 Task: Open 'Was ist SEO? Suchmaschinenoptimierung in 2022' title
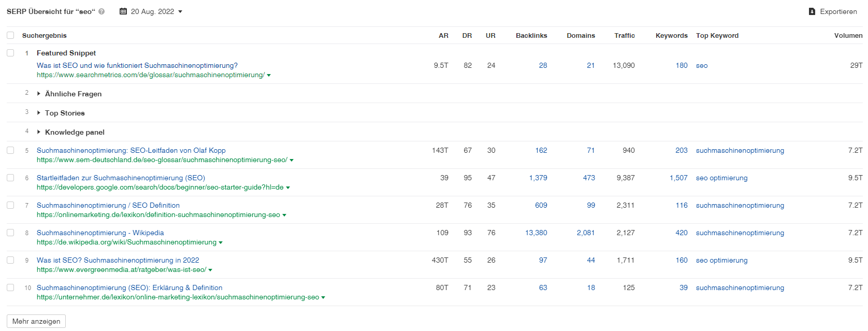click(x=118, y=260)
